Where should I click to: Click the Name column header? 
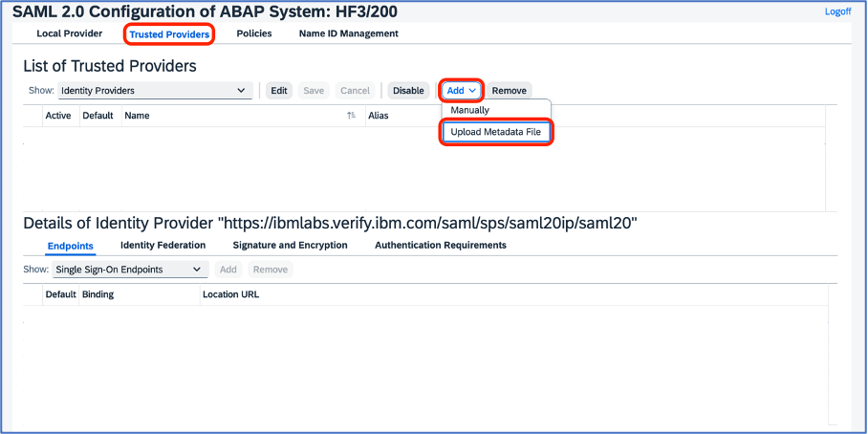[x=137, y=116]
